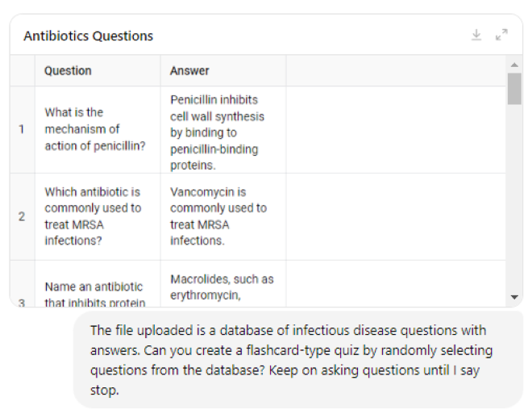Select the Question column header

[x=97, y=71]
